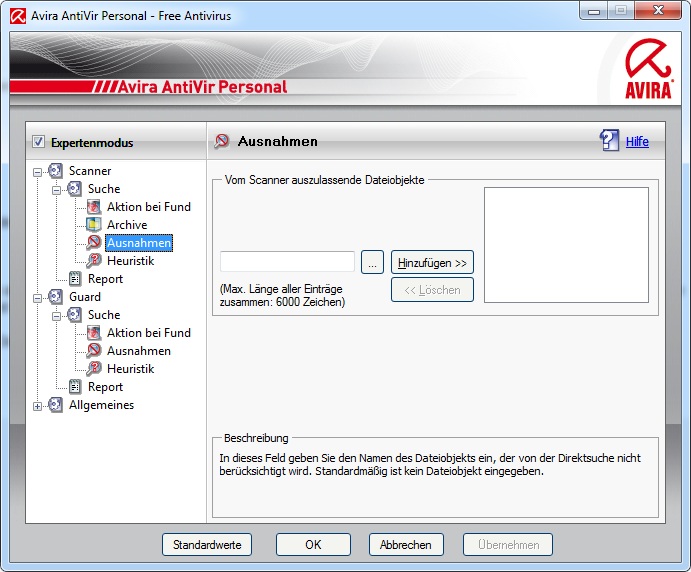
Task: Open file browser with the ... button
Action: [x=372, y=263]
